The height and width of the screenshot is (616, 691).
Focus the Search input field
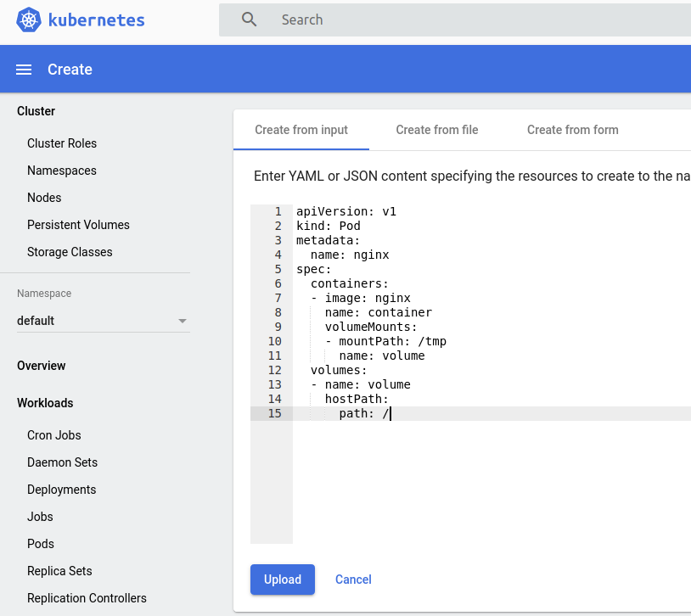pyautogui.click(x=455, y=20)
